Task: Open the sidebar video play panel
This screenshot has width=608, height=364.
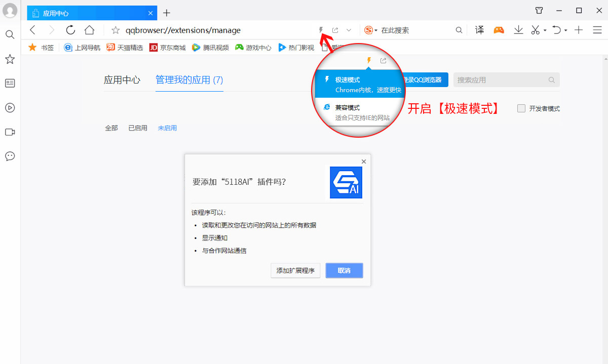Action: (10, 107)
